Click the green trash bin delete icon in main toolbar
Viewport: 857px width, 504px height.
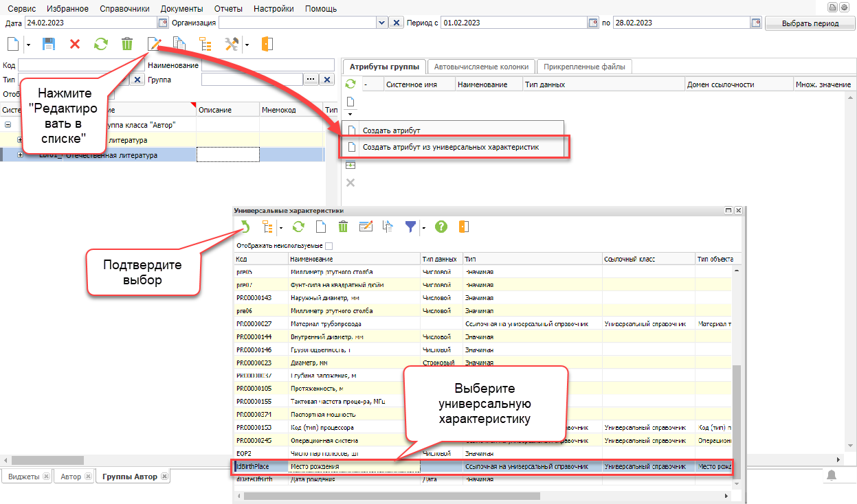coord(127,44)
